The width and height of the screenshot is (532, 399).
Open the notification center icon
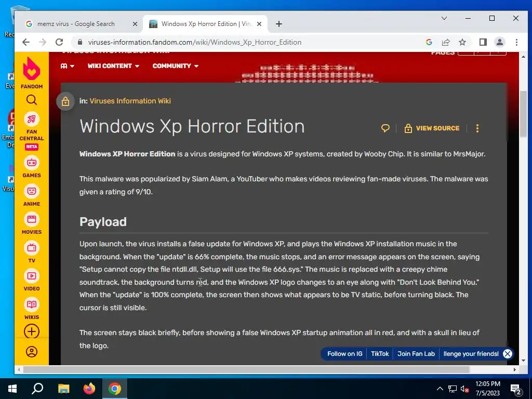[x=515, y=390]
